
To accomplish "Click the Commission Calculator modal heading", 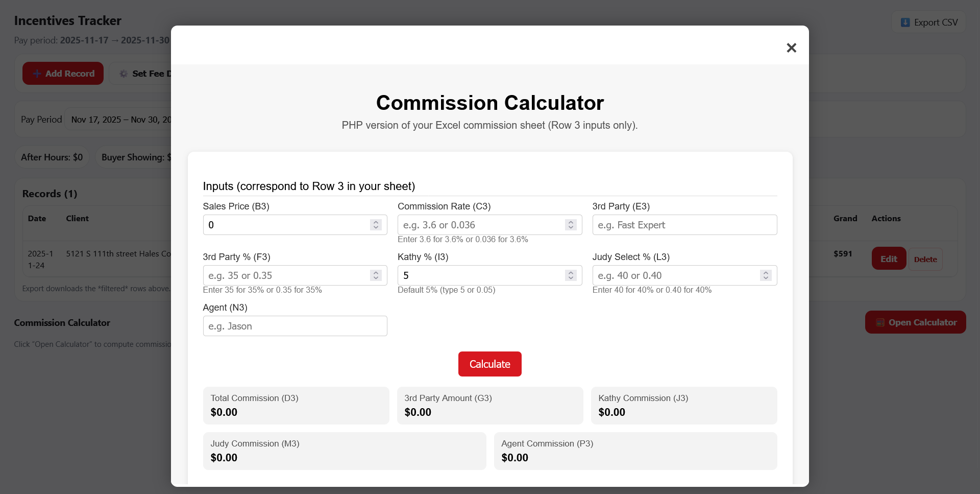I will pyautogui.click(x=490, y=103).
